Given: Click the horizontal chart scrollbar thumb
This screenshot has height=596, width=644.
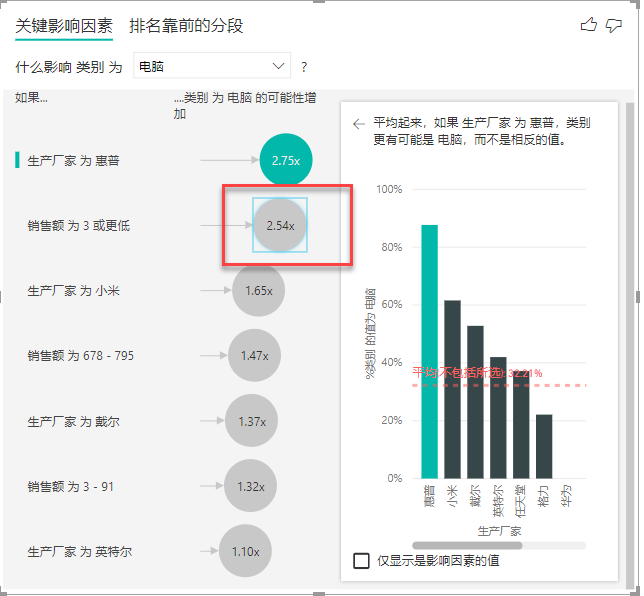Looking at the screenshot, I should [x=467, y=545].
